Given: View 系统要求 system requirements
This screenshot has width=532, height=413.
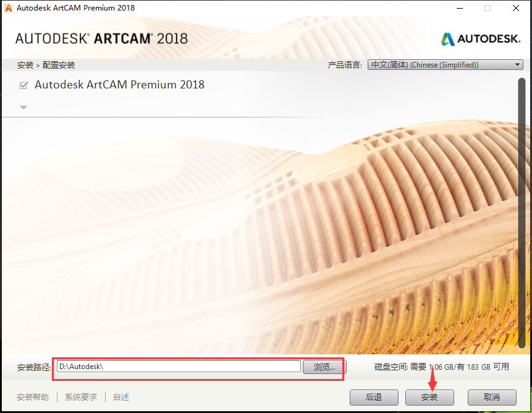Looking at the screenshot, I should pos(80,397).
